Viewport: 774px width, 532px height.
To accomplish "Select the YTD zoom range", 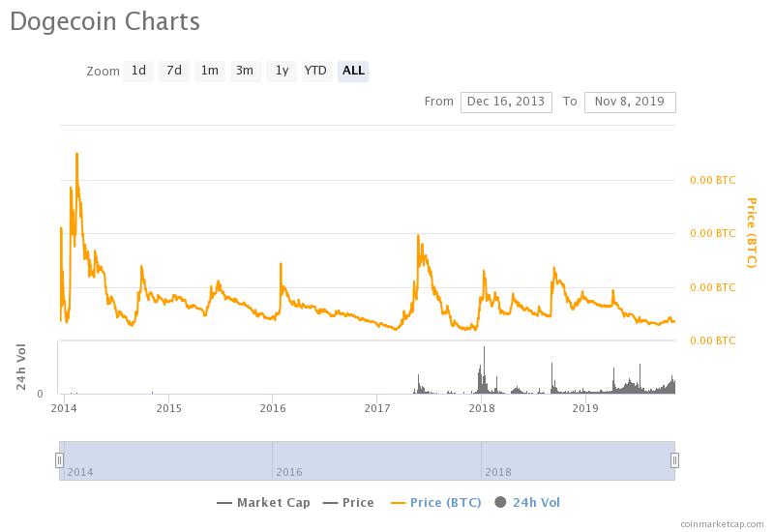I will click(316, 71).
